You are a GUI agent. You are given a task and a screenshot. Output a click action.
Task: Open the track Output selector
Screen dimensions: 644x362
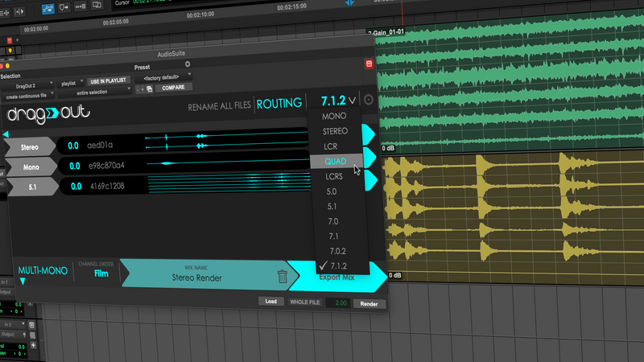point(13,335)
